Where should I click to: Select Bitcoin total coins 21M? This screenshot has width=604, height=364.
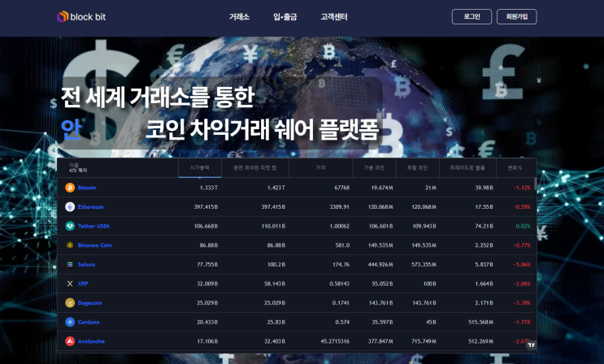(x=431, y=188)
